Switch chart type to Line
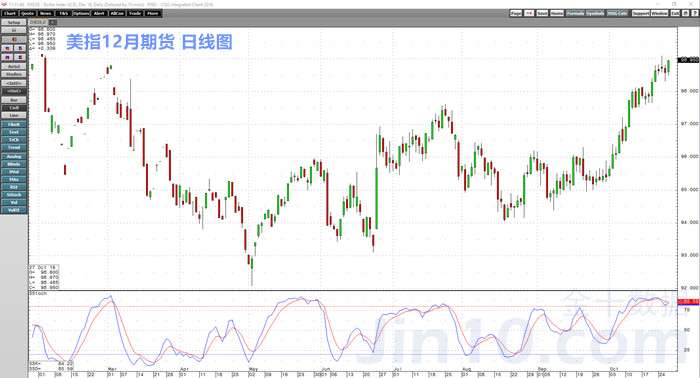The height and width of the screenshot is (378, 700). pyautogui.click(x=14, y=116)
